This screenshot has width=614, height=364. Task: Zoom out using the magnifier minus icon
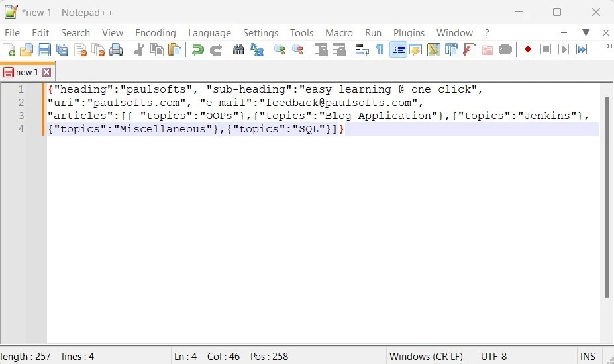click(297, 50)
